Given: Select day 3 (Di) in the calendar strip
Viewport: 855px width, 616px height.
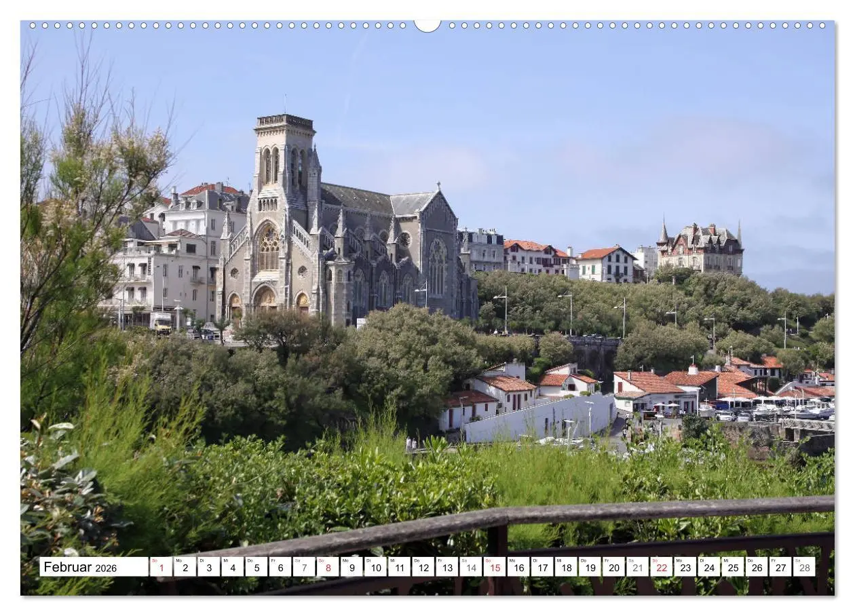Looking at the screenshot, I should [x=208, y=567].
